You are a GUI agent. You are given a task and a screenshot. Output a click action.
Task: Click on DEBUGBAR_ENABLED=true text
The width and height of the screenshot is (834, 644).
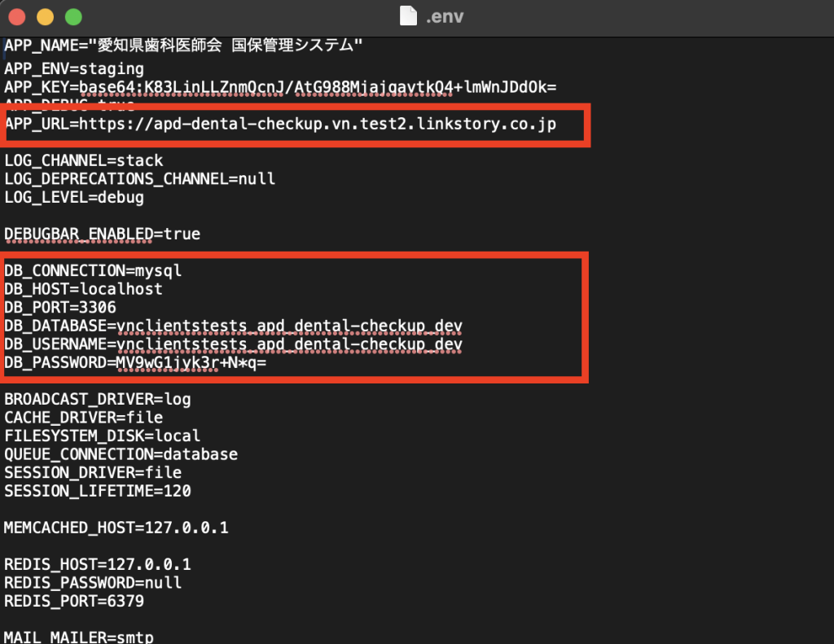point(102,234)
